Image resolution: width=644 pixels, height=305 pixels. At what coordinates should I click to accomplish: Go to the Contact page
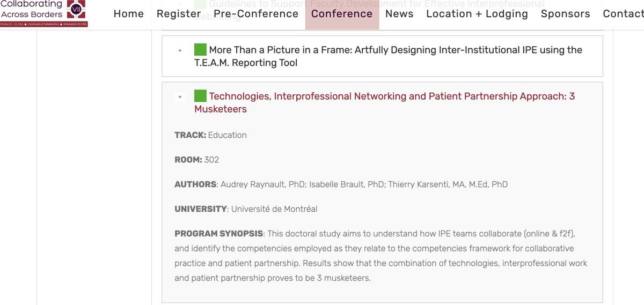point(623,14)
